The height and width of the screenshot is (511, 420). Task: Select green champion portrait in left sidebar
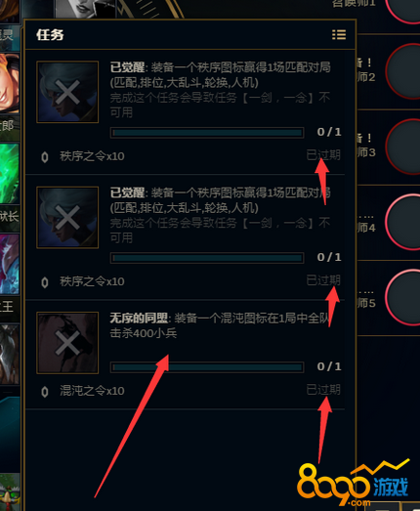[10, 173]
